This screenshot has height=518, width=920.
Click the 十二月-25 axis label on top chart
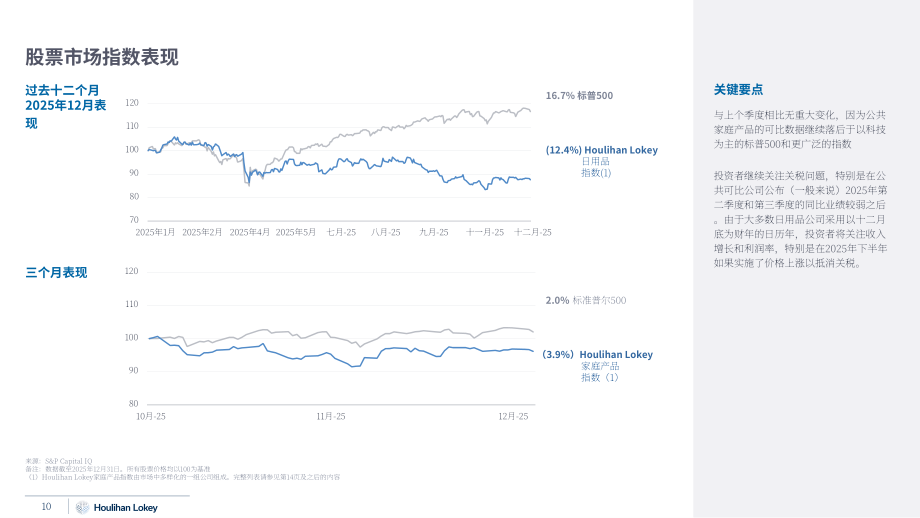pos(532,232)
